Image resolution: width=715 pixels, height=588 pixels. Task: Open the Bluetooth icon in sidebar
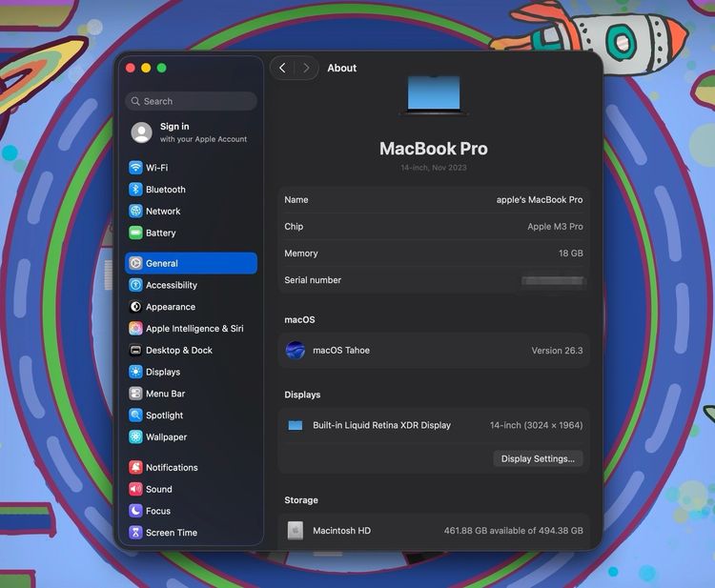pyautogui.click(x=135, y=189)
